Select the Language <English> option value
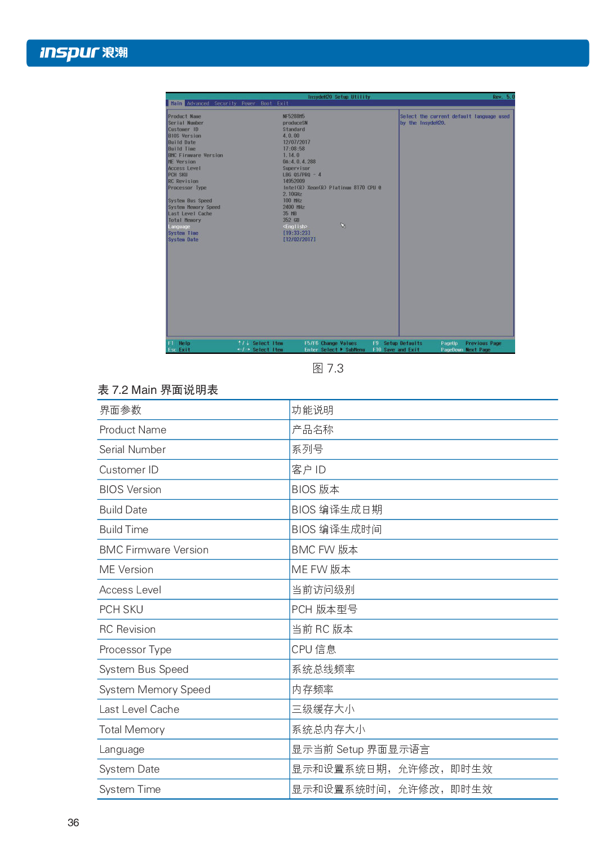Image resolution: width=616 pixels, height=865 pixels. click(x=295, y=227)
